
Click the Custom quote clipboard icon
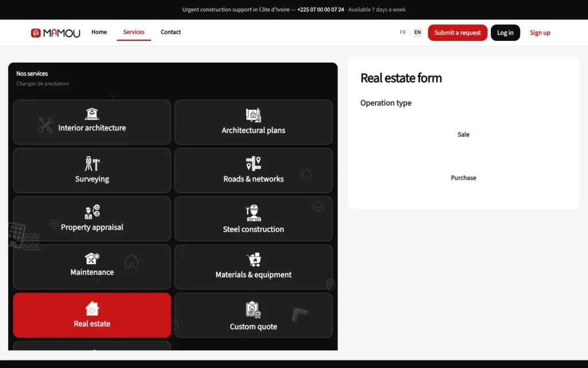(253, 310)
